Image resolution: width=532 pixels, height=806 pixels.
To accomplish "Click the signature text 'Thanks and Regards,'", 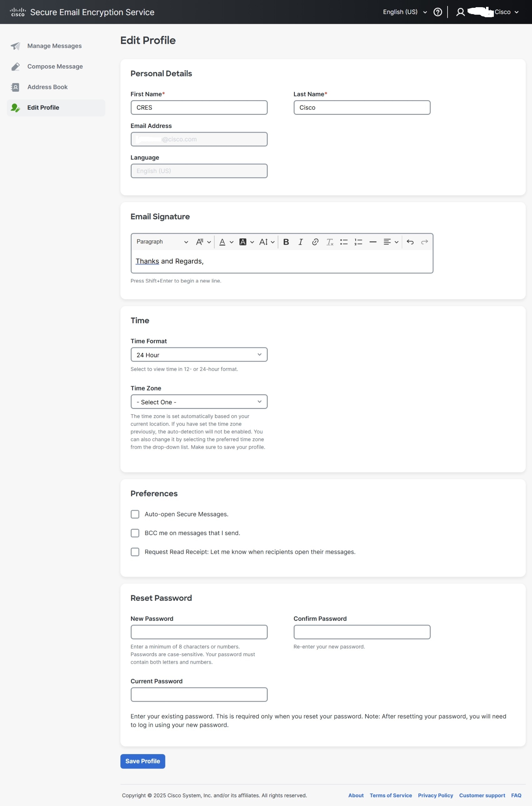I will pos(170,261).
